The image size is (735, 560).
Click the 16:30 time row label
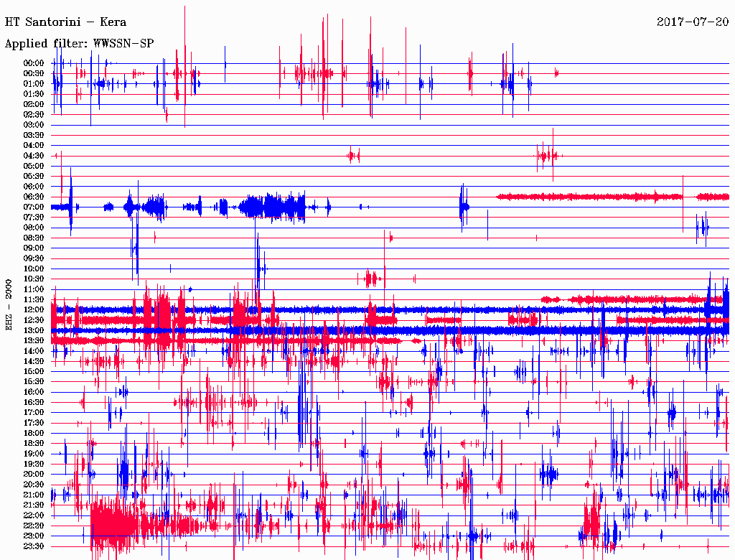click(34, 403)
